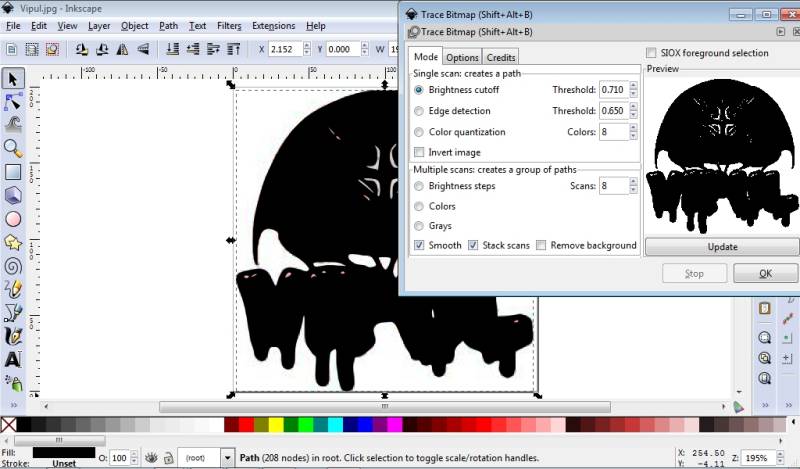800x469 pixels.
Task: Select the Node edit tool
Action: [13, 101]
